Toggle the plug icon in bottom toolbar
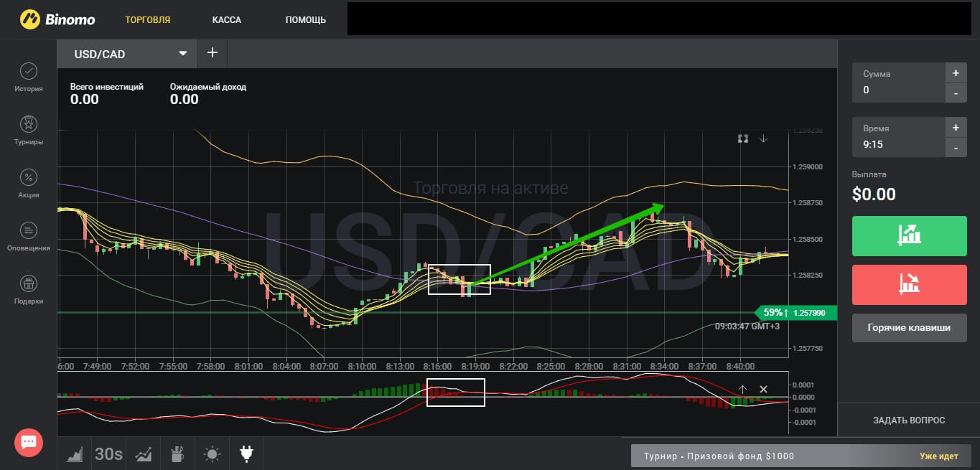This screenshot has width=980, height=470. [x=246, y=453]
